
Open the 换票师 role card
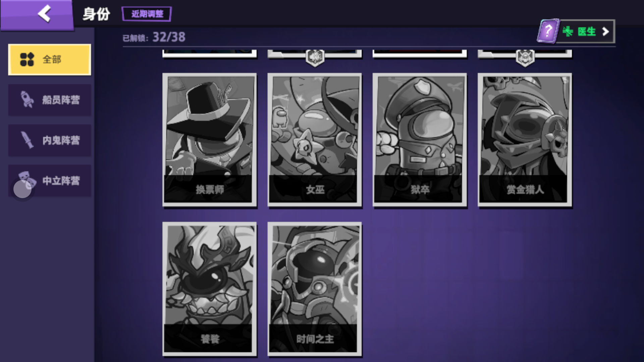click(210, 140)
